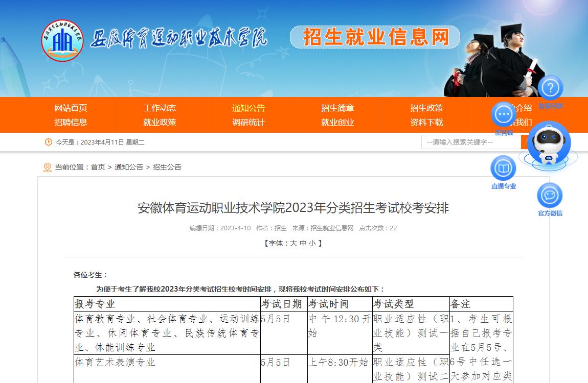The width and height of the screenshot is (588, 383).
Task: Open the 官方微信 WeChat icon
Action: point(550,195)
